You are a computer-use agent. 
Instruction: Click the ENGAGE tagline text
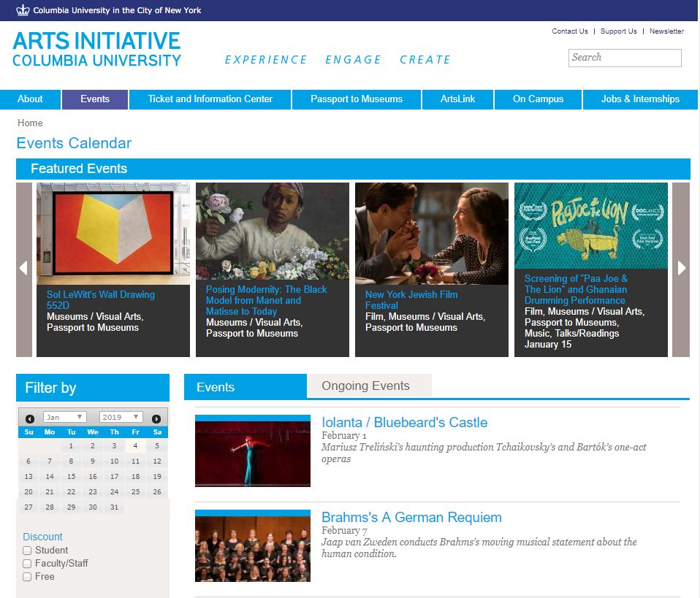pos(353,60)
